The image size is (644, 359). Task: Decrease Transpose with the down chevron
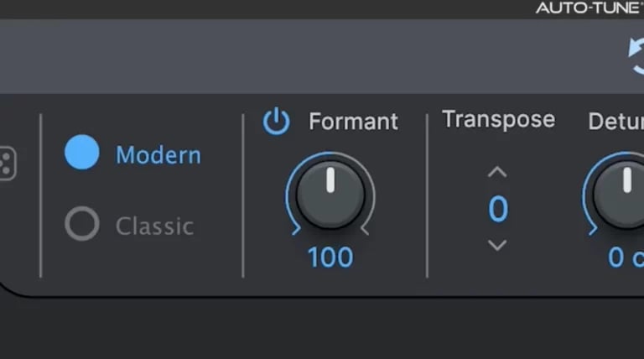[497, 245]
